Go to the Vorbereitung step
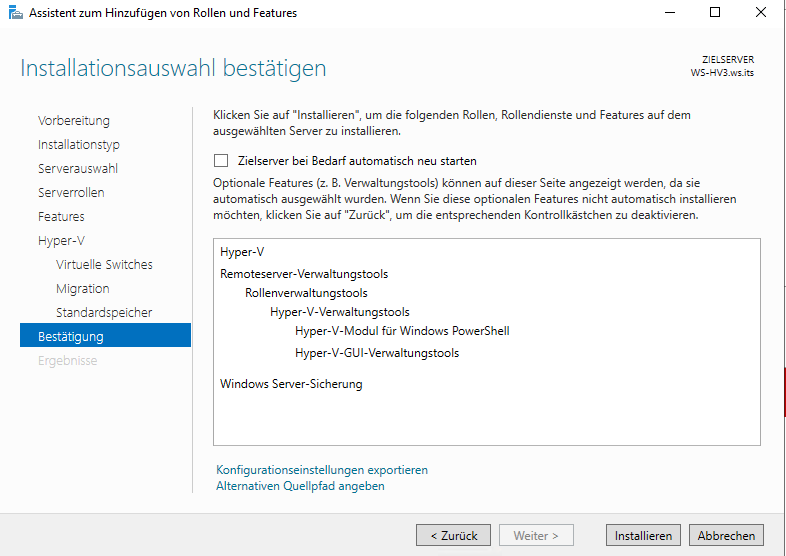Viewport: 786px width, 556px height. (x=74, y=120)
